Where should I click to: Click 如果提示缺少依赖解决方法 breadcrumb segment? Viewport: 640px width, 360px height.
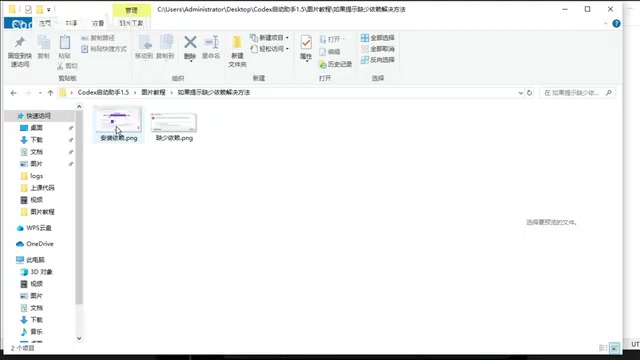pyautogui.click(x=213, y=93)
